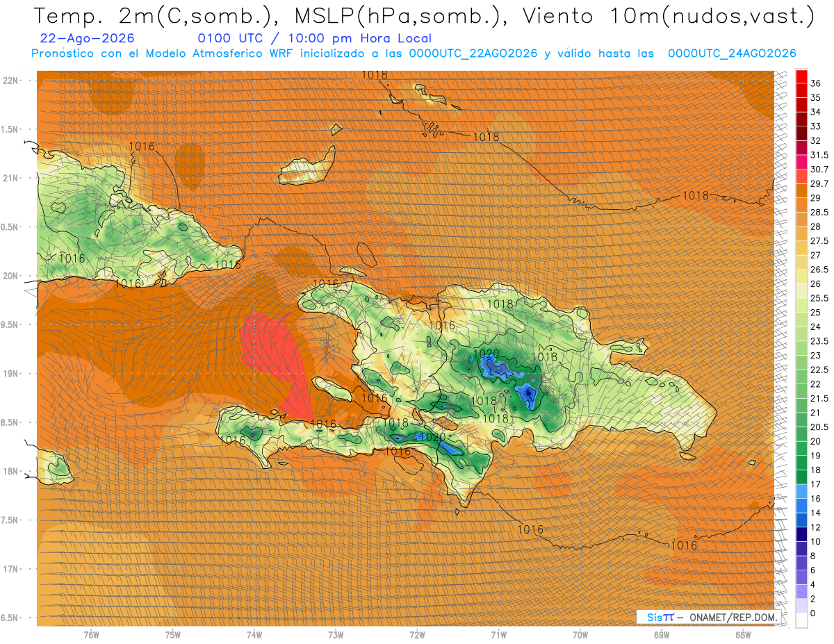The image size is (834, 644).
Task: Click the bright red swatch above legend value 36
Action: click(801, 76)
